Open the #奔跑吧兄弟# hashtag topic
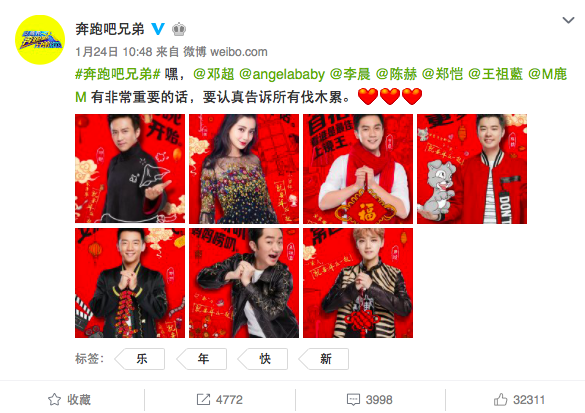Screen dimensions: 585x413 point(118,74)
